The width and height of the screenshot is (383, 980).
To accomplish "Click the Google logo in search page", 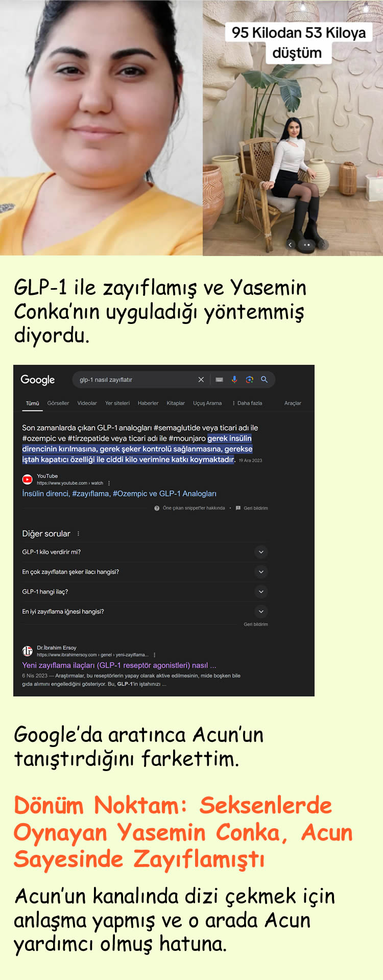I will pyautogui.click(x=37, y=380).
